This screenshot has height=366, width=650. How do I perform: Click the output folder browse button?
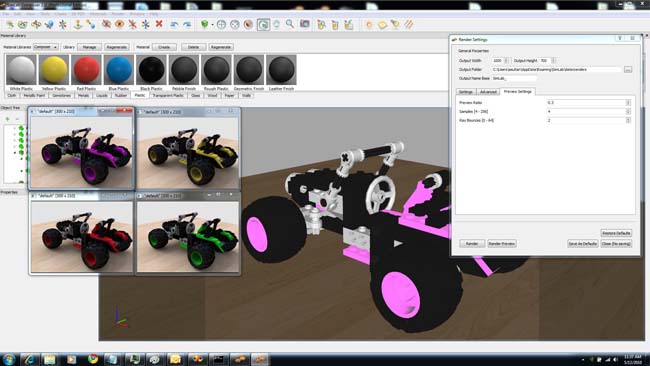coord(628,70)
